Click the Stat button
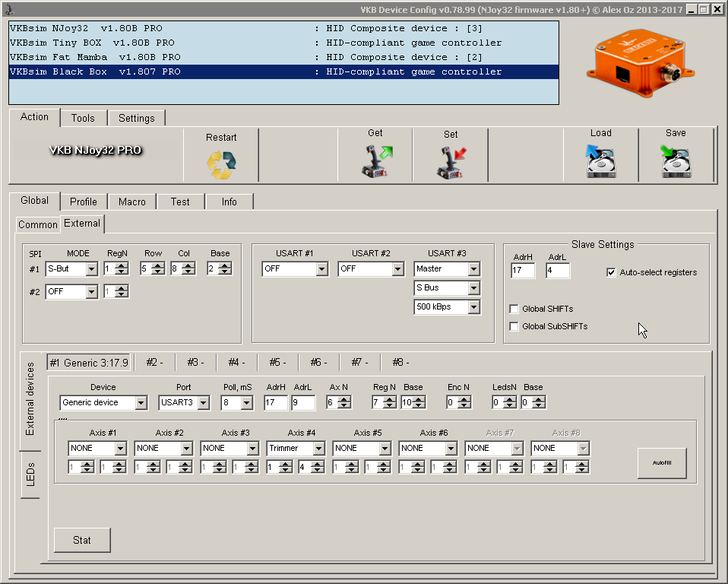The width and height of the screenshot is (728, 584). click(82, 540)
